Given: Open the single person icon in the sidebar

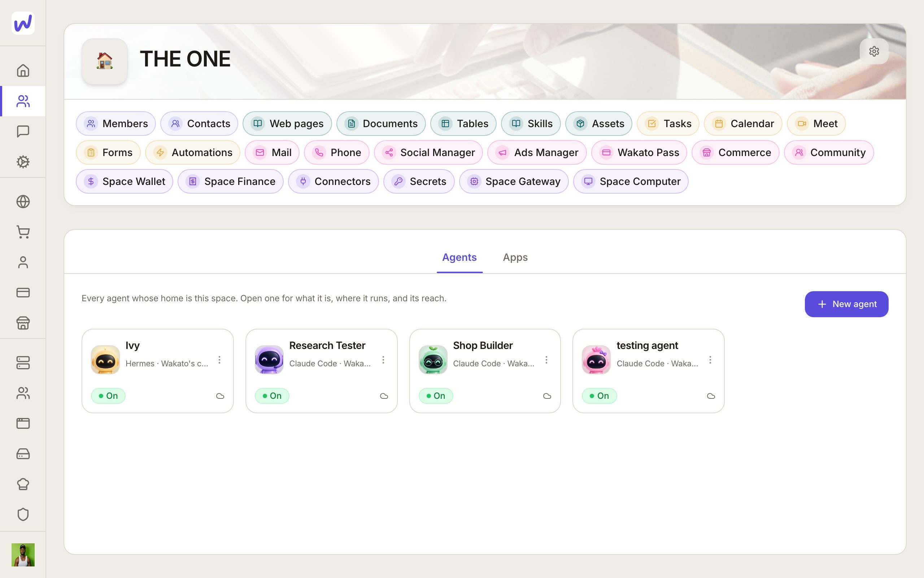Looking at the screenshot, I should (23, 262).
